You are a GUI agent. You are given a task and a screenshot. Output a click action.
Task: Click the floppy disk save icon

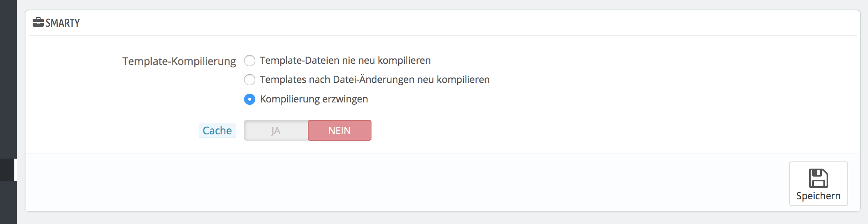[x=818, y=178]
